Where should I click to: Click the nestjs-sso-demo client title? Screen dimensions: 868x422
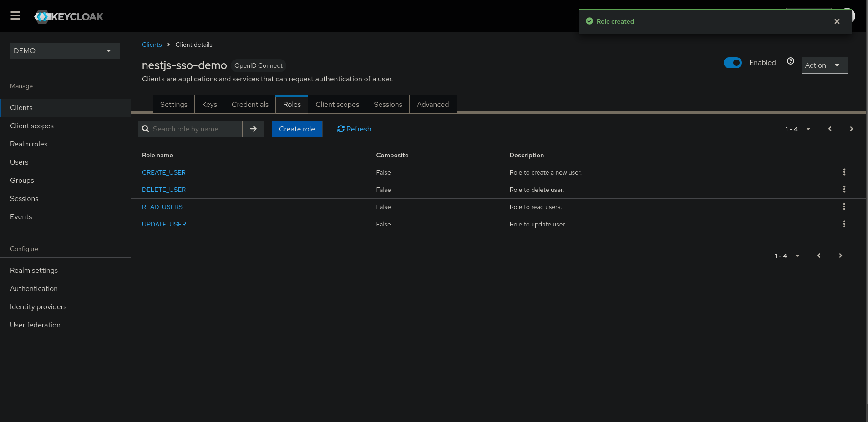184,65
